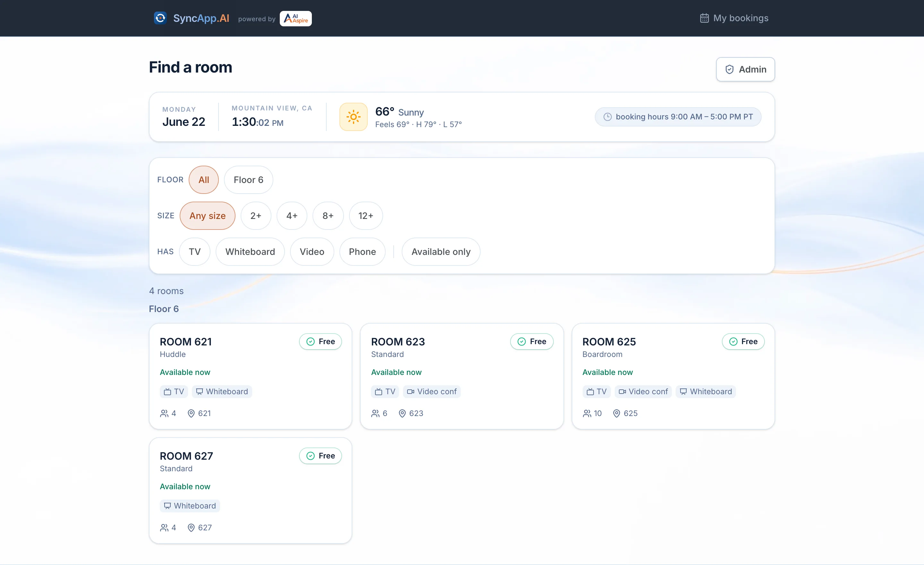The width and height of the screenshot is (924, 565).
Task: Open My bookings
Action: click(x=734, y=18)
